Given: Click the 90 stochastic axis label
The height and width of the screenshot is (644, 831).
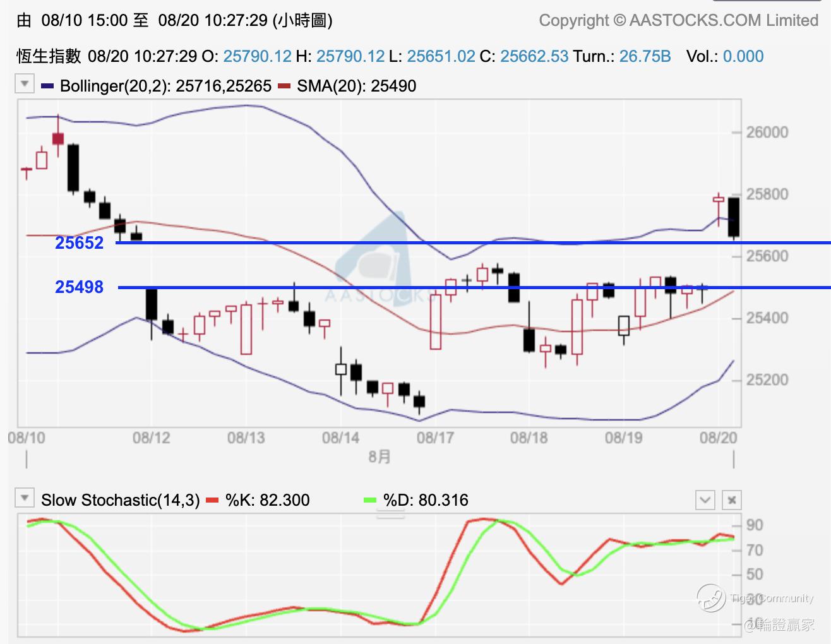Looking at the screenshot, I should 755,525.
